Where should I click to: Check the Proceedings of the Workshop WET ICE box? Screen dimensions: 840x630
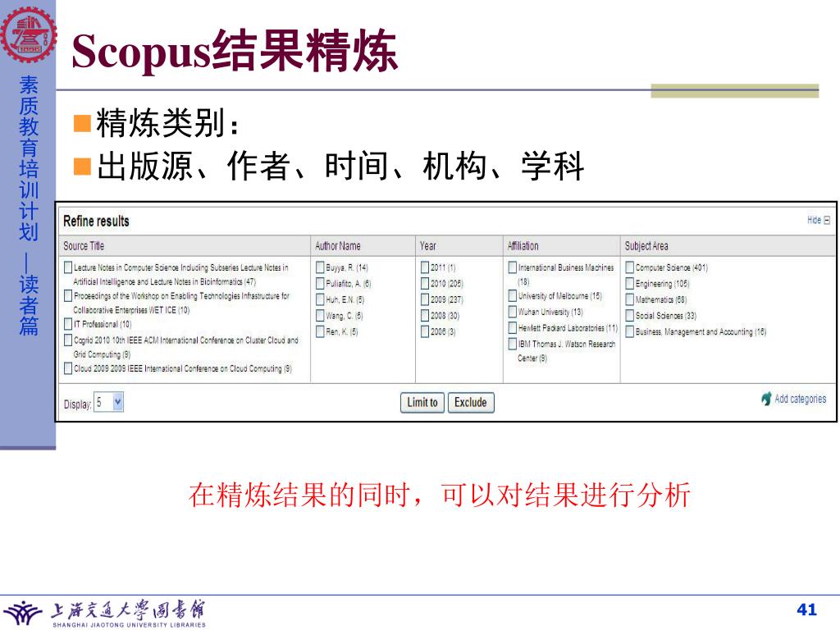click(x=68, y=295)
